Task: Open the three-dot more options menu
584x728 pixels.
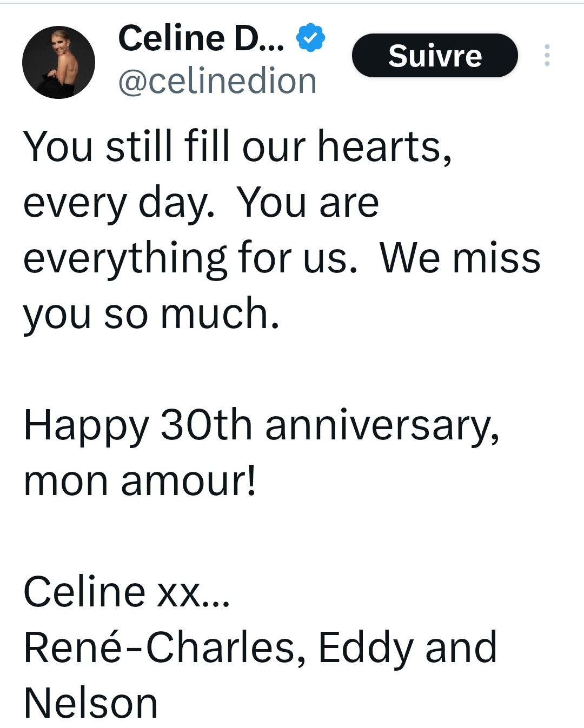Action: [547, 55]
